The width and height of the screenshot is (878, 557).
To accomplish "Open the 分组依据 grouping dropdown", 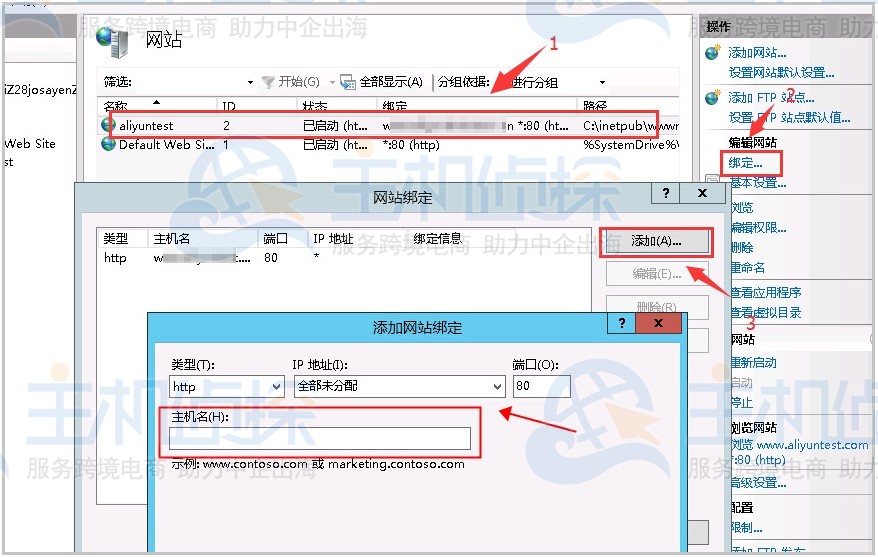I will (602, 82).
